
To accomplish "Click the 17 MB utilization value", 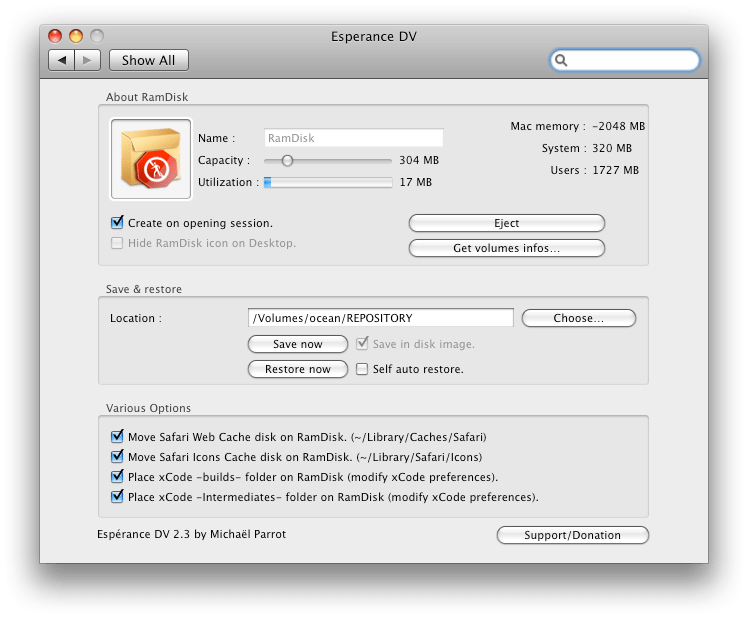I will (x=416, y=182).
